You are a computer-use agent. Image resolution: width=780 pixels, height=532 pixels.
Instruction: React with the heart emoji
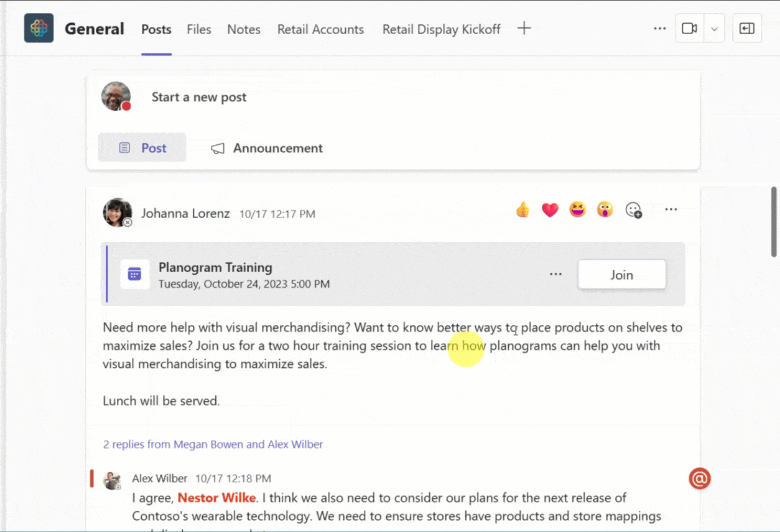coord(550,209)
